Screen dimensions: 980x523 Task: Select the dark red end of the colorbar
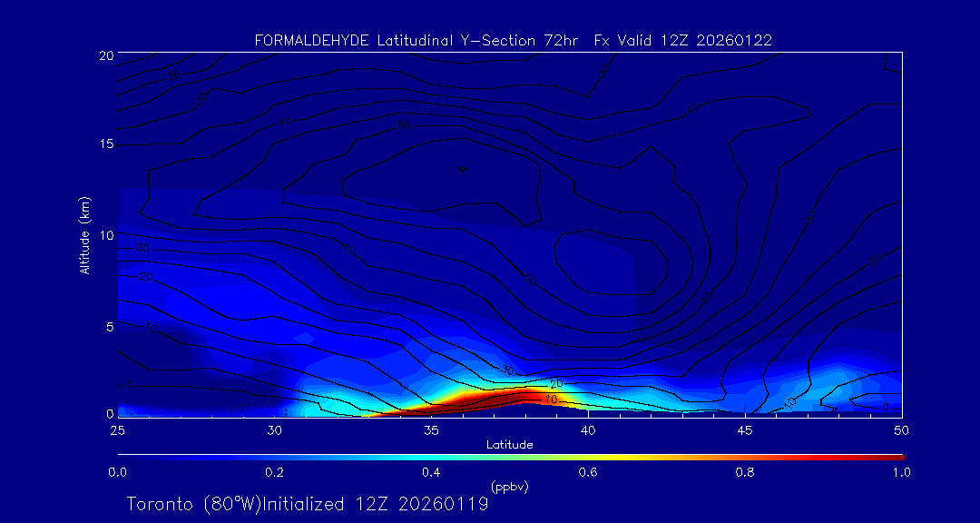(898, 457)
